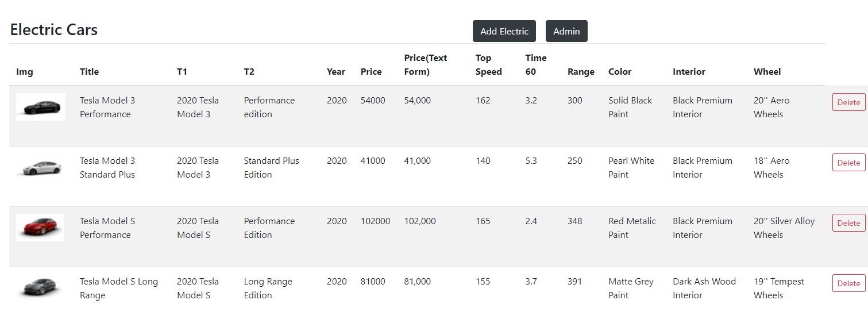The image size is (868, 319).
Task: Click the Electric Cars heading
Action: coord(54,30)
